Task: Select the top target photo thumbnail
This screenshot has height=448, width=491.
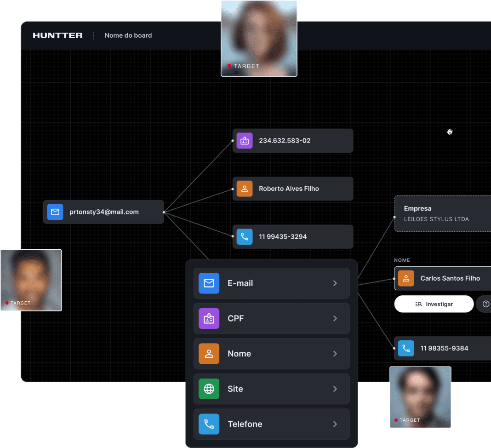Action: [x=259, y=38]
